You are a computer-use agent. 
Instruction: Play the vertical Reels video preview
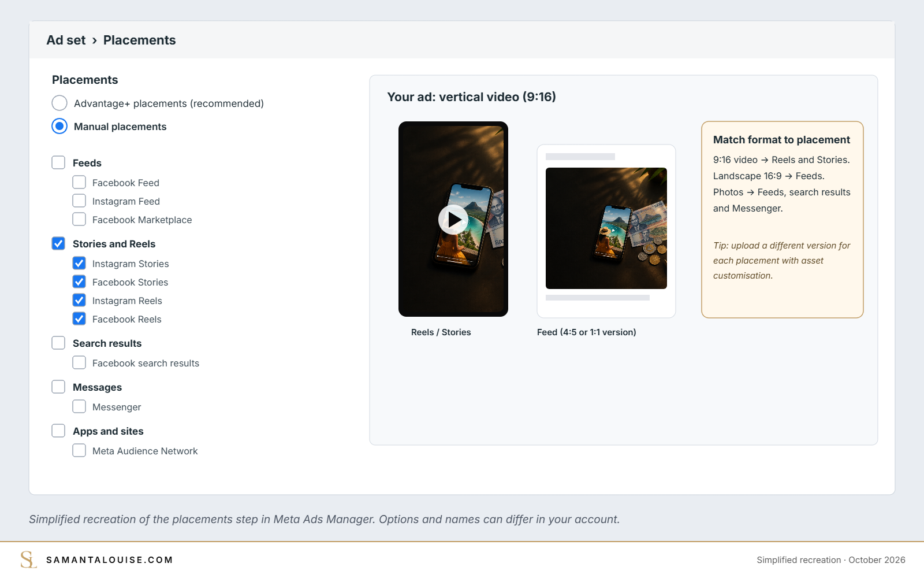[453, 220]
